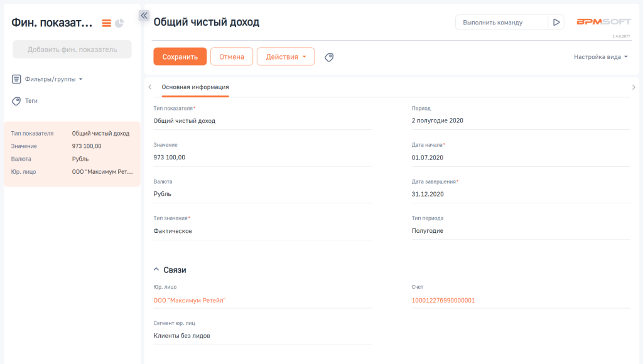Click the tag icon next to Действия

tap(329, 56)
